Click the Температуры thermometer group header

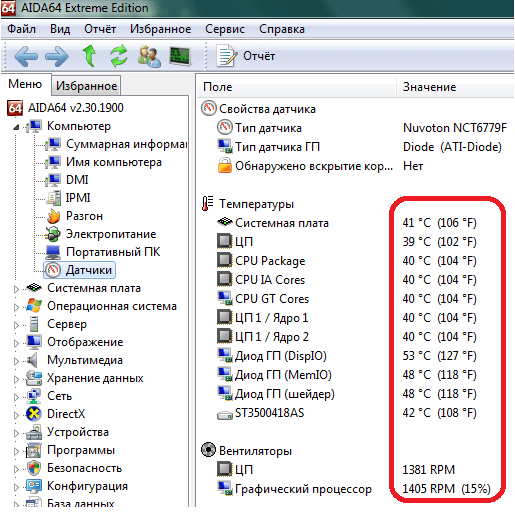(x=248, y=204)
